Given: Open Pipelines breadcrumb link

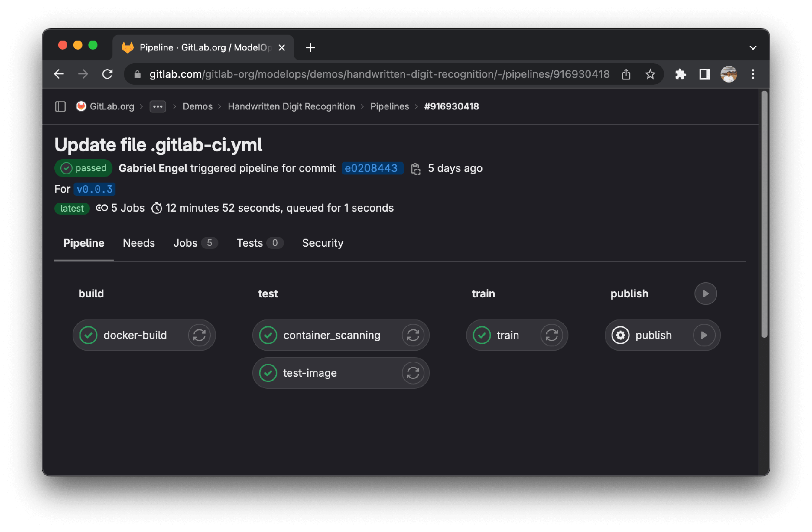Looking at the screenshot, I should pos(390,106).
